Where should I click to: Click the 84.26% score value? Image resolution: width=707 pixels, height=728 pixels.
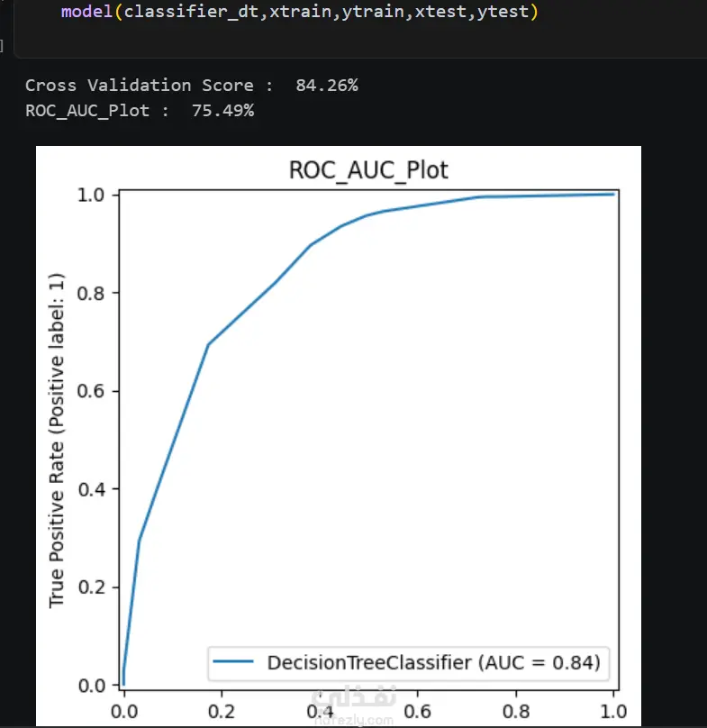pyautogui.click(x=327, y=86)
